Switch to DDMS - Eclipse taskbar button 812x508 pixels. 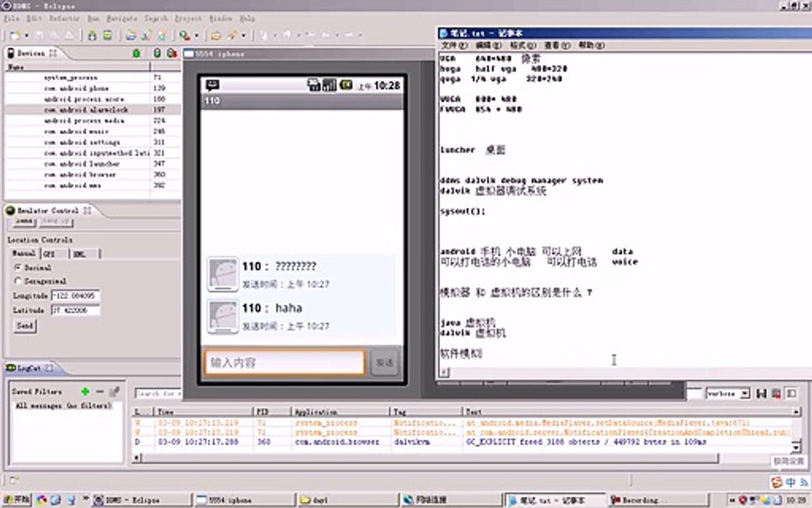141,500
